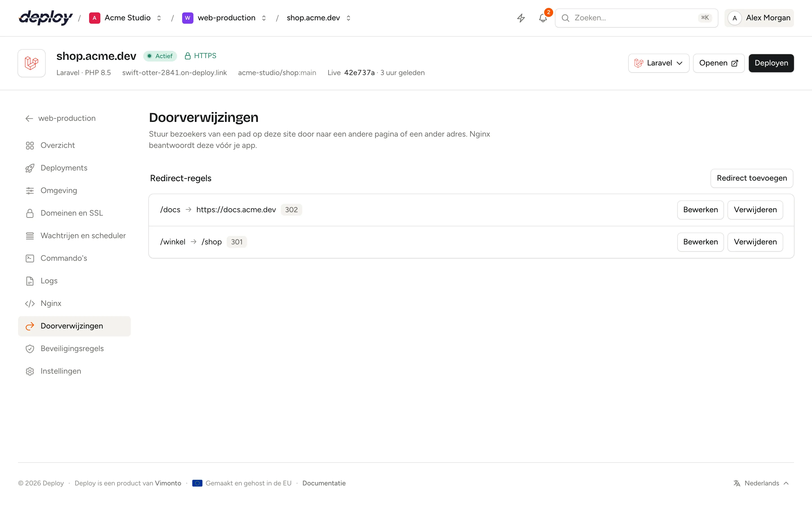812x508 pixels.
Task: Click the Deployments rocket icon
Action: [30, 168]
